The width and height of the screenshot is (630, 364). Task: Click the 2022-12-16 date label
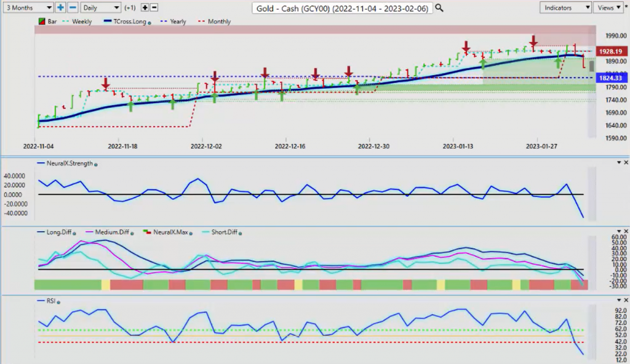tap(290, 146)
